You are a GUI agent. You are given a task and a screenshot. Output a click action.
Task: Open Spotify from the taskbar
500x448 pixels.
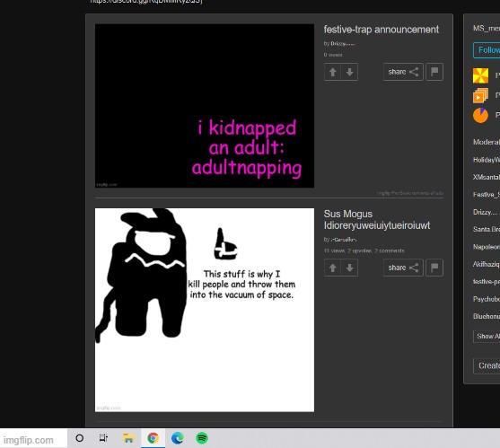pos(202,438)
